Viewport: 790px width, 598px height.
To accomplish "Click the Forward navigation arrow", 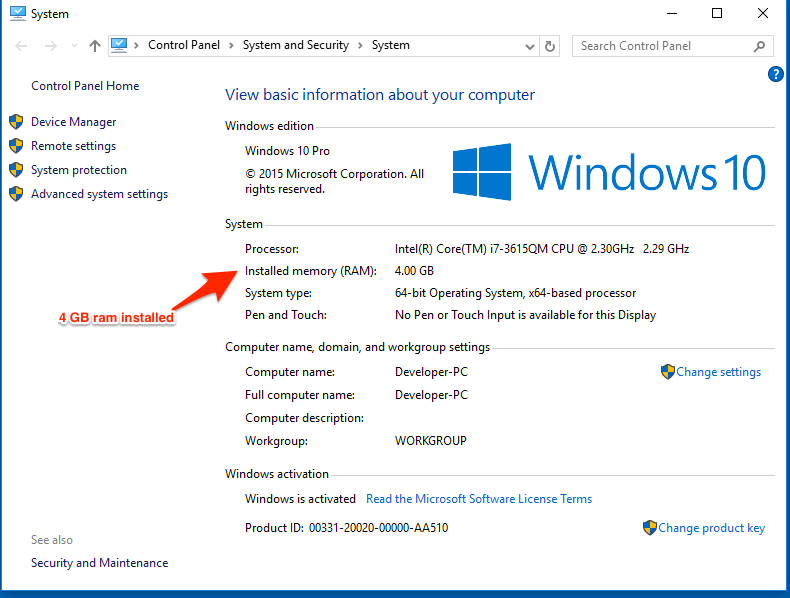I will 50,46.
